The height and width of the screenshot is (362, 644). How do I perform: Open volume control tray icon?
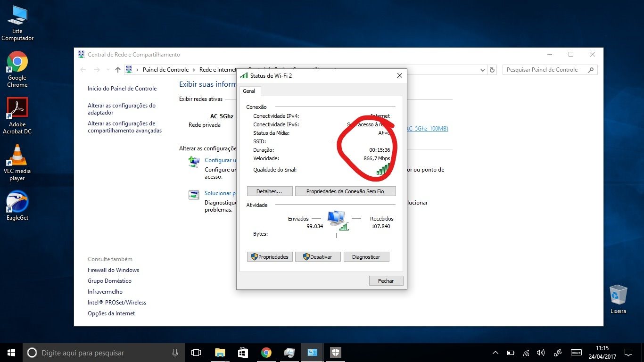[541, 353]
